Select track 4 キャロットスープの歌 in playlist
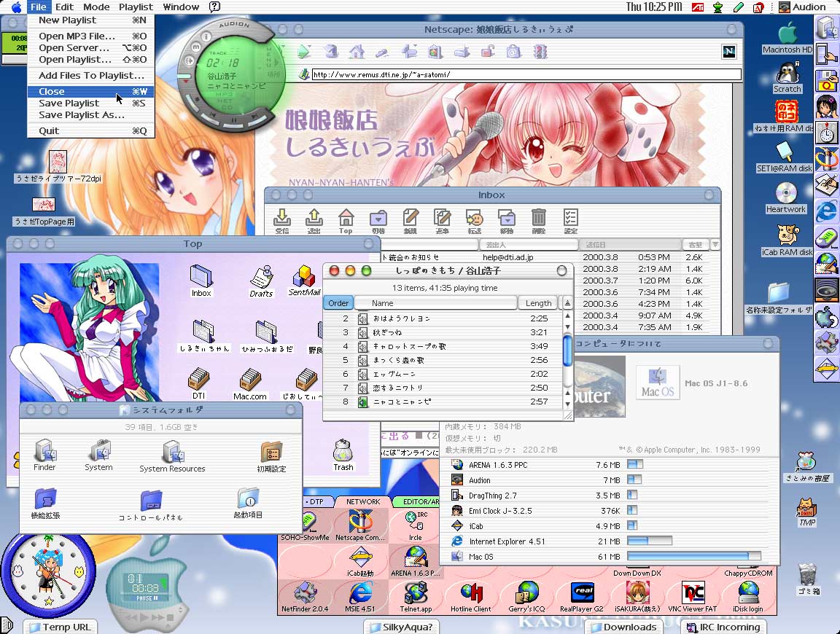 (x=443, y=346)
